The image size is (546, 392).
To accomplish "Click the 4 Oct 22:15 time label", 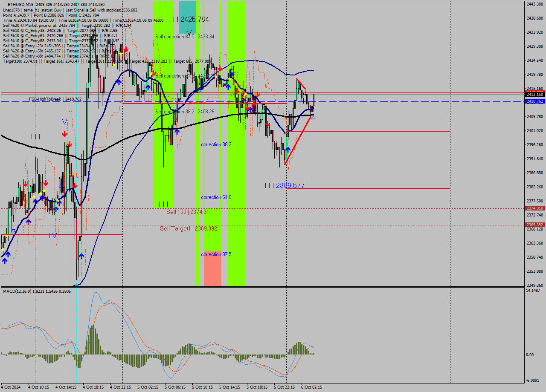I will tap(120, 387).
